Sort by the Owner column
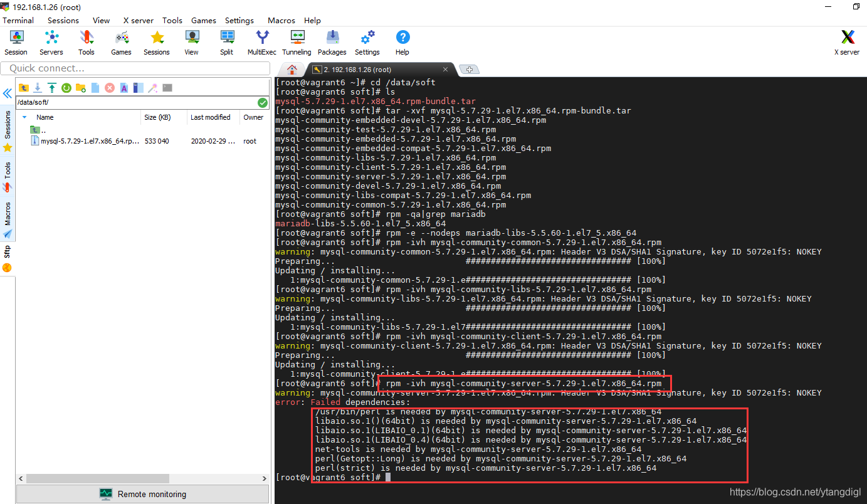The width and height of the screenshot is (867, 504). [254, 117]
